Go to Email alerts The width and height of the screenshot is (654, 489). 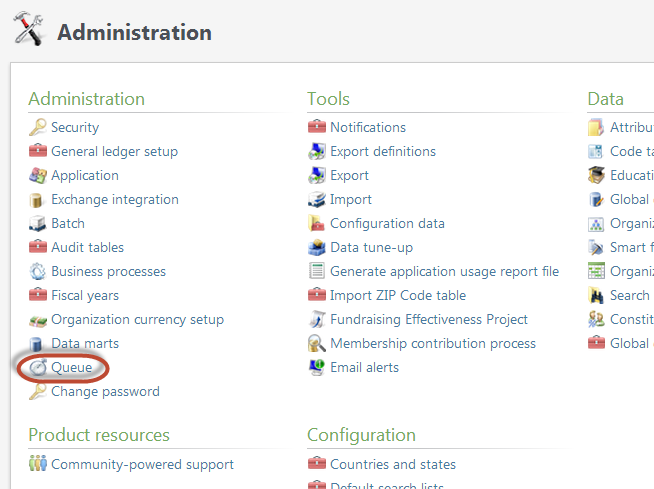click(364, 367)
